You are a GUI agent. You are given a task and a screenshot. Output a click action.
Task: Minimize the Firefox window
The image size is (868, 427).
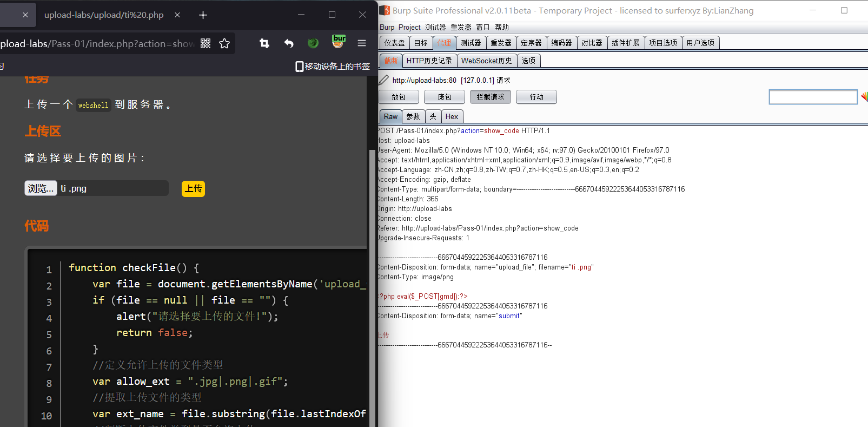tap(301, 15)
